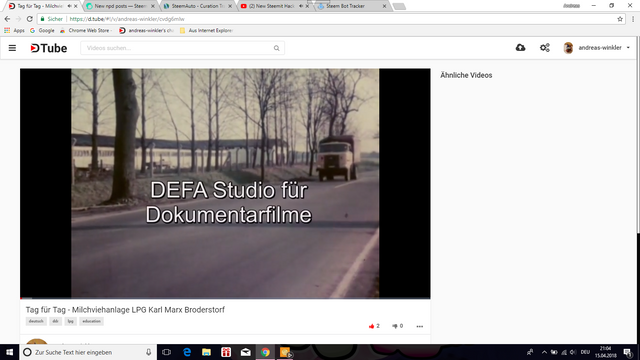Open the Apps bookmark
The width and height of the screenshot is (640, 360).
14,30
